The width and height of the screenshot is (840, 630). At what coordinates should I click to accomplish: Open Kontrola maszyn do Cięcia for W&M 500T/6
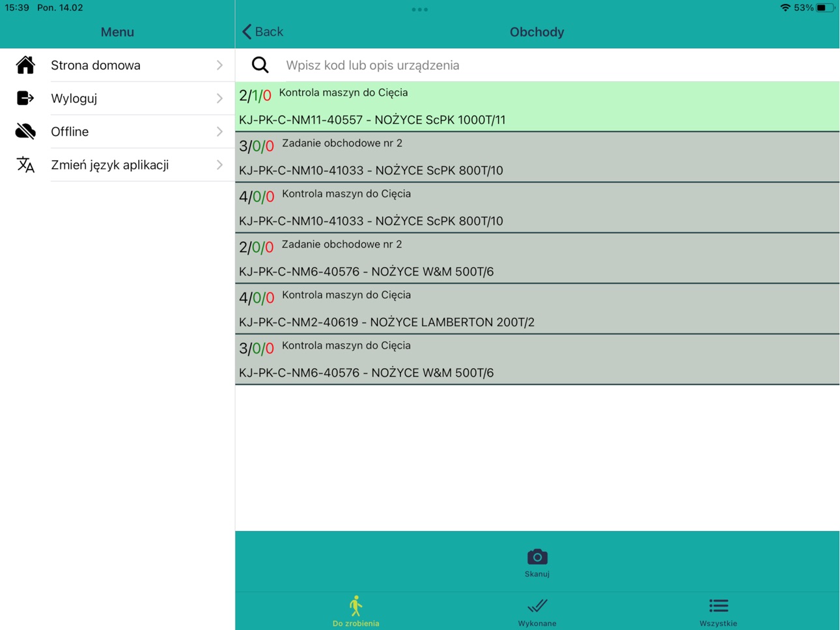[537, 360]
